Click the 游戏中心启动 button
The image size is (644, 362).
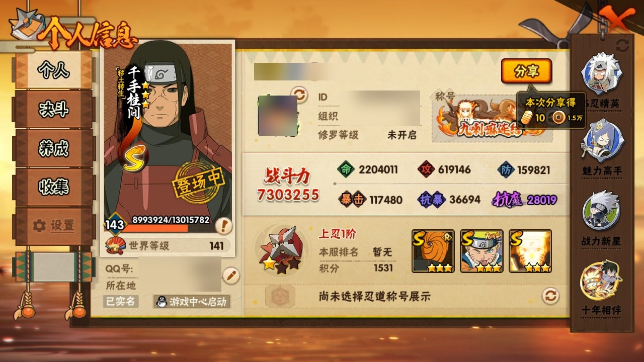192,302
